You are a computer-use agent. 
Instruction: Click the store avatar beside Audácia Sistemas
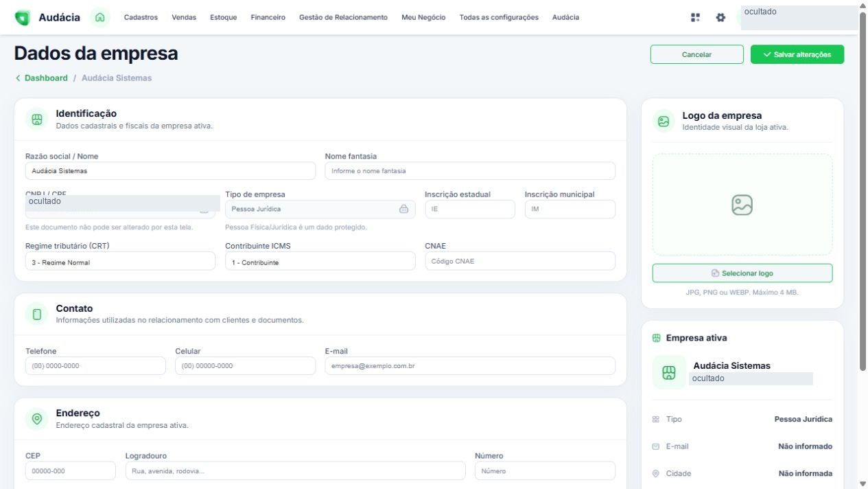[x=669, y=372]
